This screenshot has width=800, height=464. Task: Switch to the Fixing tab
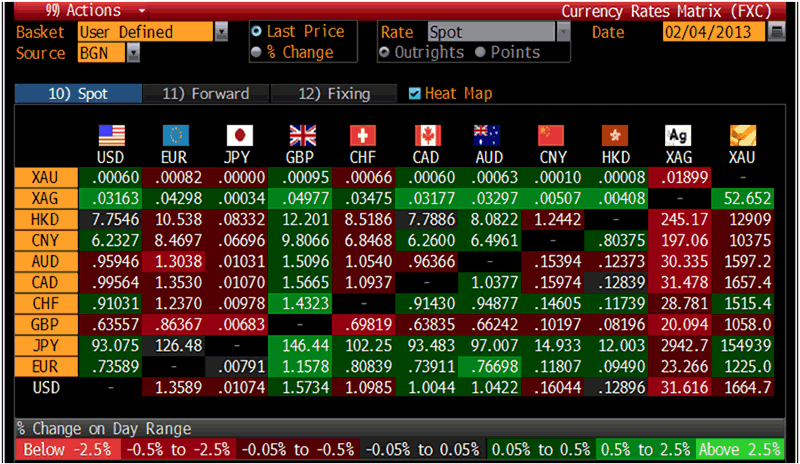click(x=334, y=94)
